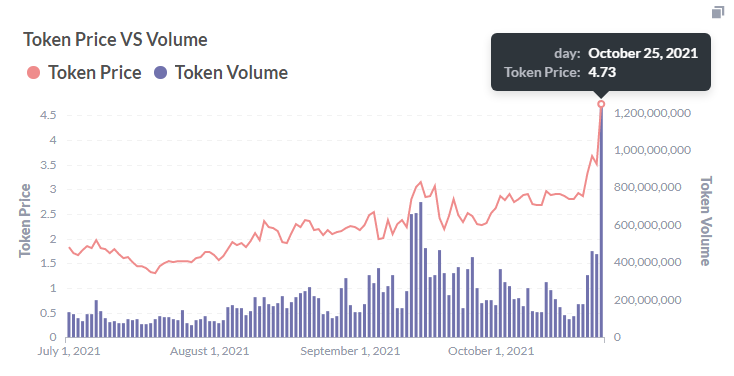The image size is (734, 376).
Task: Click the Token Price VS Volume title
Action: tap(115, 40)
